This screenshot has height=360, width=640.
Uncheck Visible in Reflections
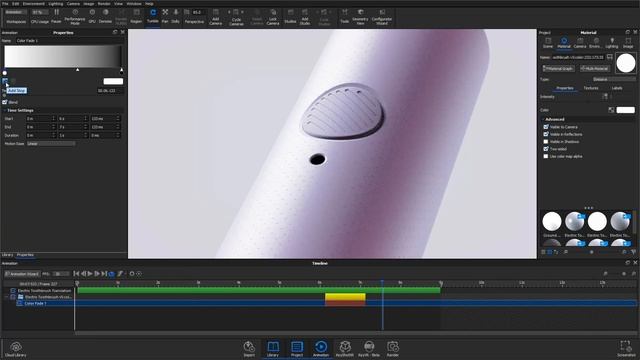(546, 134)
